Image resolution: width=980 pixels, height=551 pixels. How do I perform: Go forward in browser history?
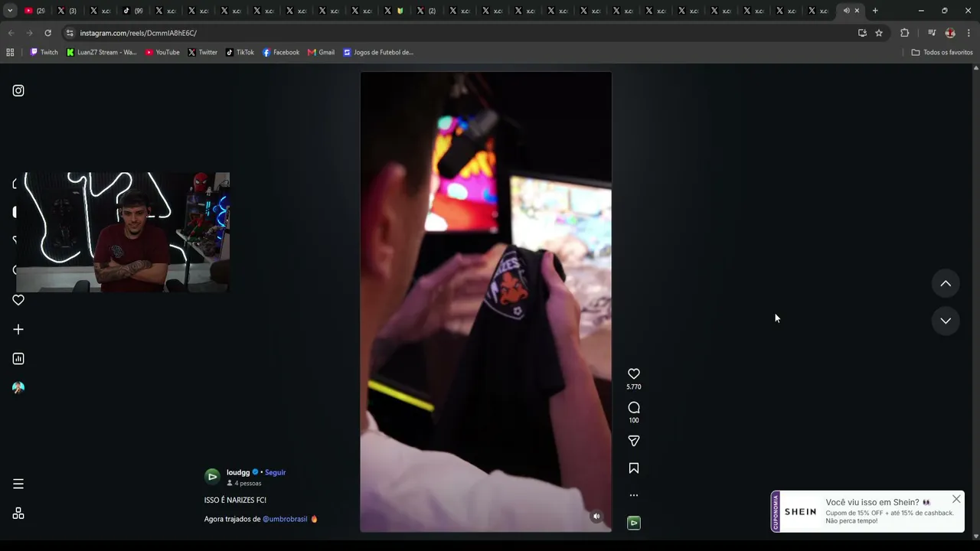(x=29, y=33)
